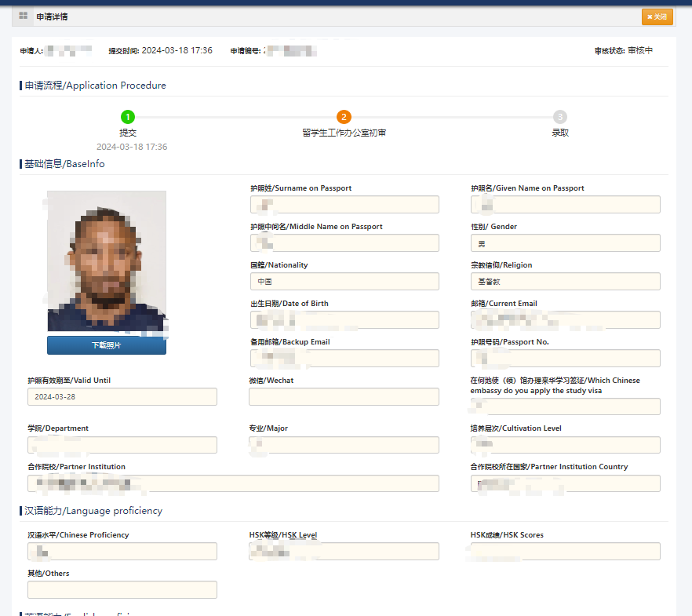This screenshot has height=616, width=692.
Task: Click the empty Wechat field
Action: [x=344, y=397]
